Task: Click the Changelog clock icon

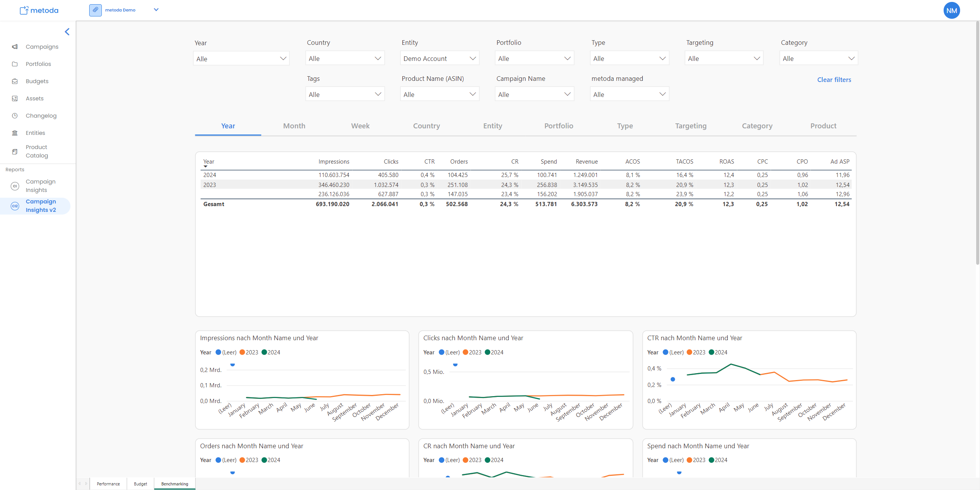Action: (15, 116)
